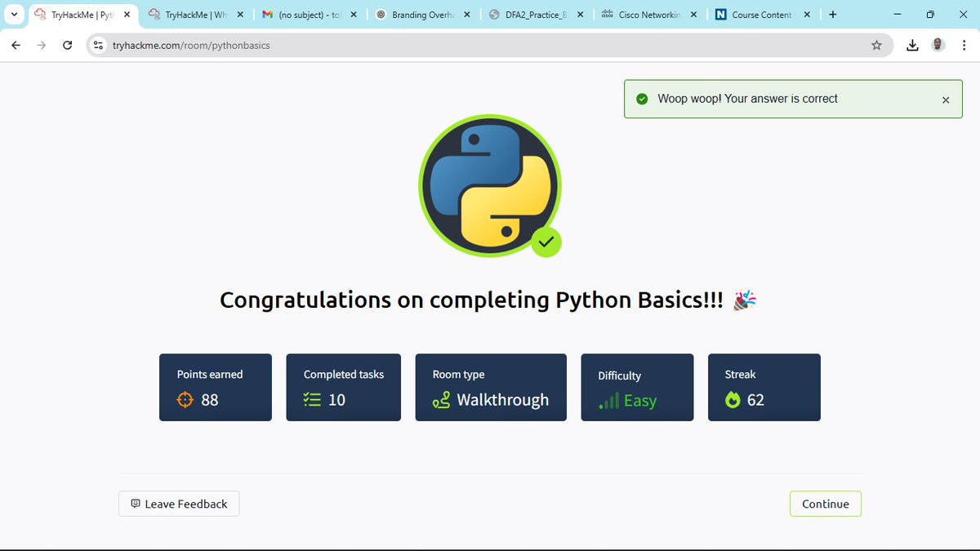
Task: Click the Room type walkthrough icon
Action: (441, 400)
